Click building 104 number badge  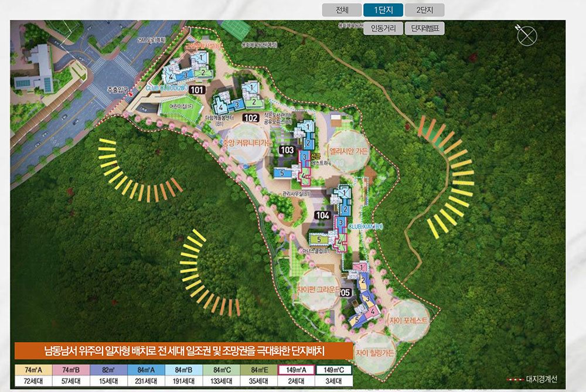tap(322, 215)
